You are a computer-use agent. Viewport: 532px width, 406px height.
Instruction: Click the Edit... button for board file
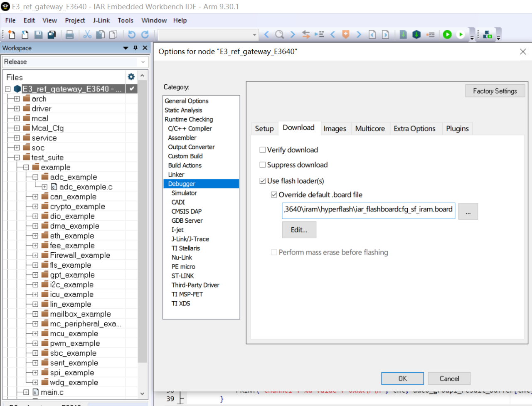tap(299, 230)
